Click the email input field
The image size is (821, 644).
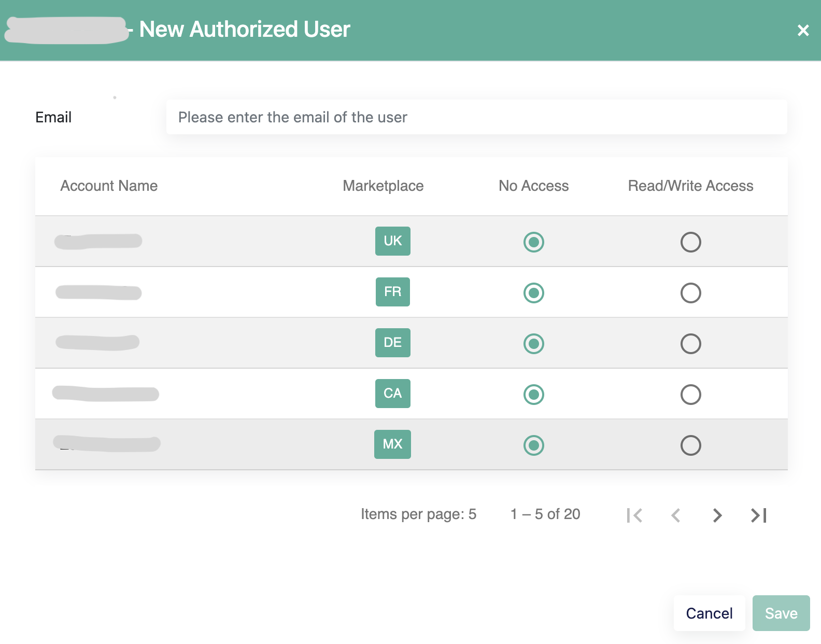(x=476, y=117)
